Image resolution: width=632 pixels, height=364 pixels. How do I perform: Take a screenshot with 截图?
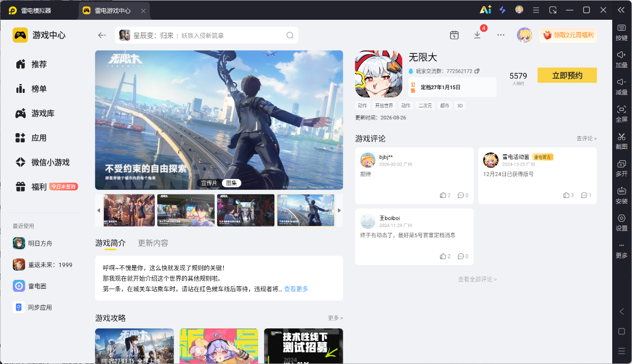622,141
